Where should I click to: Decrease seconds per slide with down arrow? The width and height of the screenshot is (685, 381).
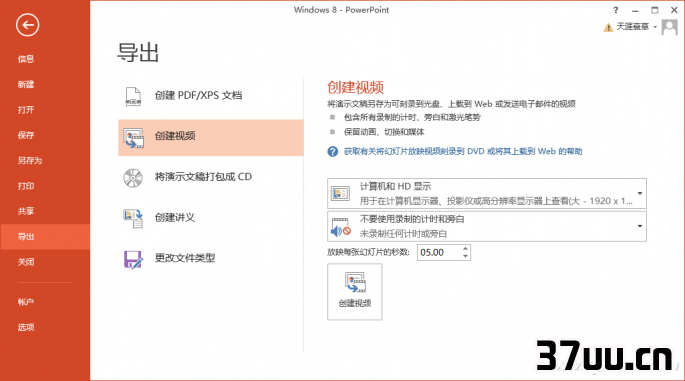pyautogui.click(x=465, y=256)
